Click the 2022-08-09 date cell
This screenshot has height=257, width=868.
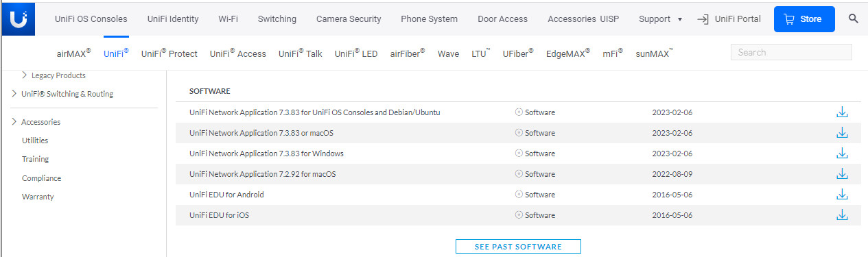coord(672,174)
